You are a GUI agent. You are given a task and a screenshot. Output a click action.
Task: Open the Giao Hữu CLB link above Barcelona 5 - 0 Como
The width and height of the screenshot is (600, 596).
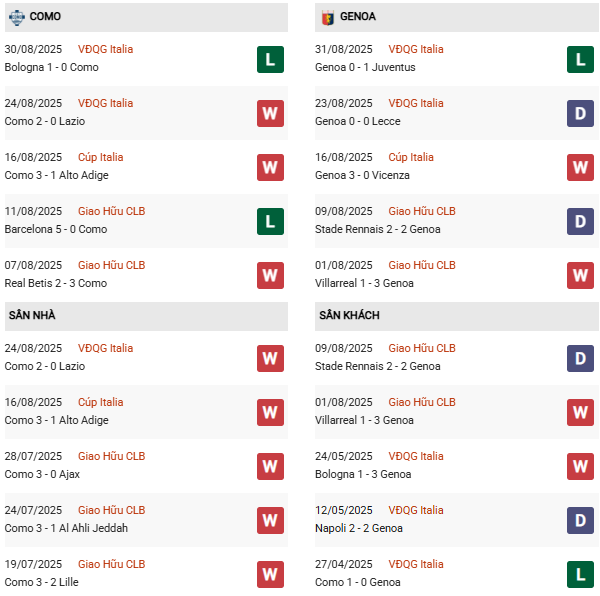click(111, 211)
